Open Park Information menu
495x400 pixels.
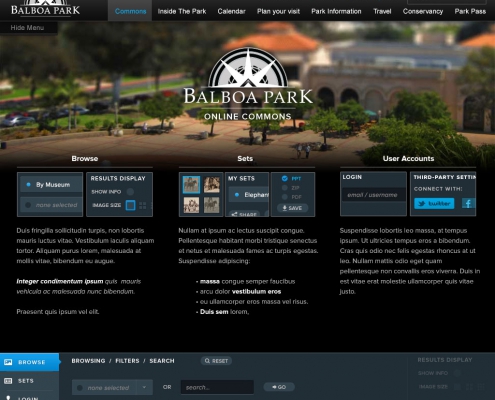point(336,11)
